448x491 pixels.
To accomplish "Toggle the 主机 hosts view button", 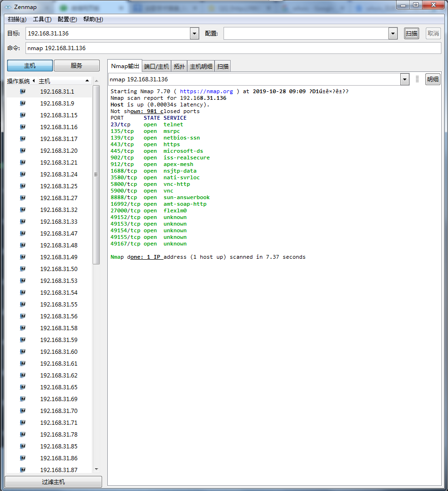I will tap(29, 66).
